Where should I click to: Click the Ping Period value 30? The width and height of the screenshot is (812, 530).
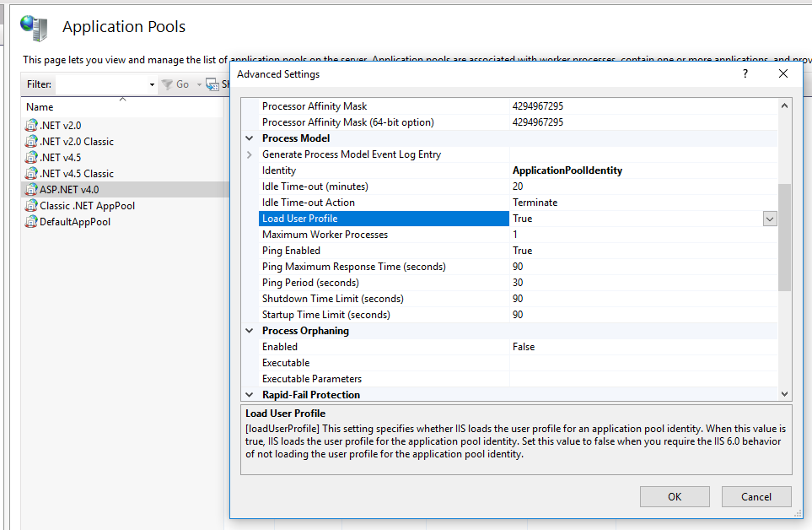pos(518,283)
